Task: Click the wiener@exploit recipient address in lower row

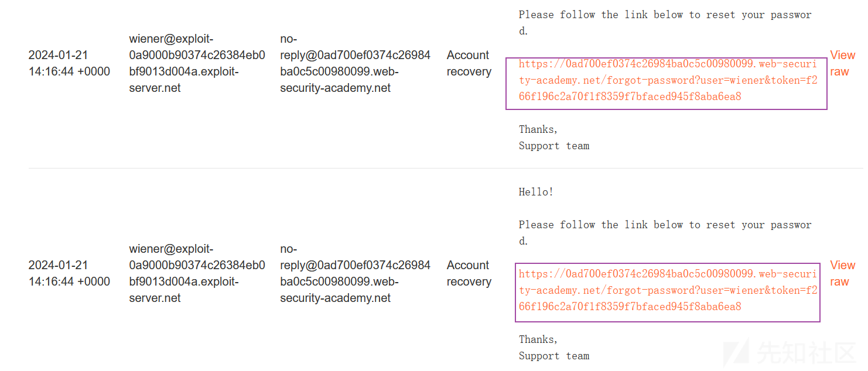Action: click(x=197, y=273)
